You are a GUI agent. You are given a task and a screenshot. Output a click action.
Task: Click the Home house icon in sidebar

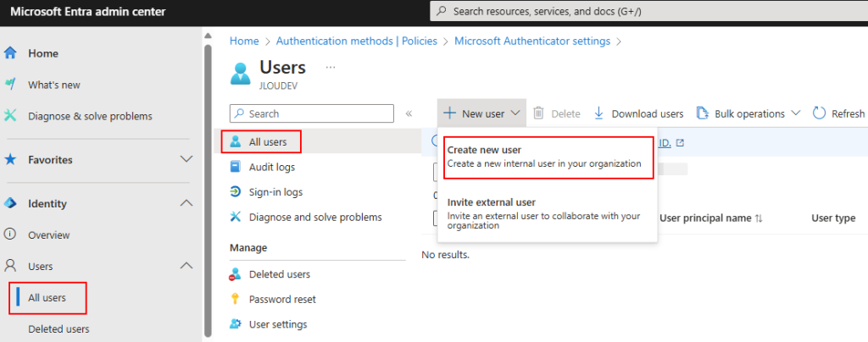pos(10,53)
